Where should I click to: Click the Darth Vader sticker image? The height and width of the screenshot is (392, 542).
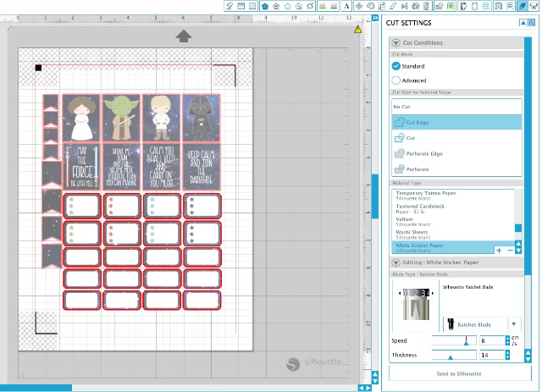[x=202, y=118]
